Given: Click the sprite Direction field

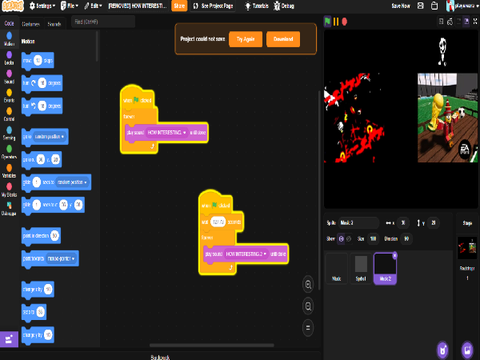Looking at the screenshot, I should (x=406, y=239).
